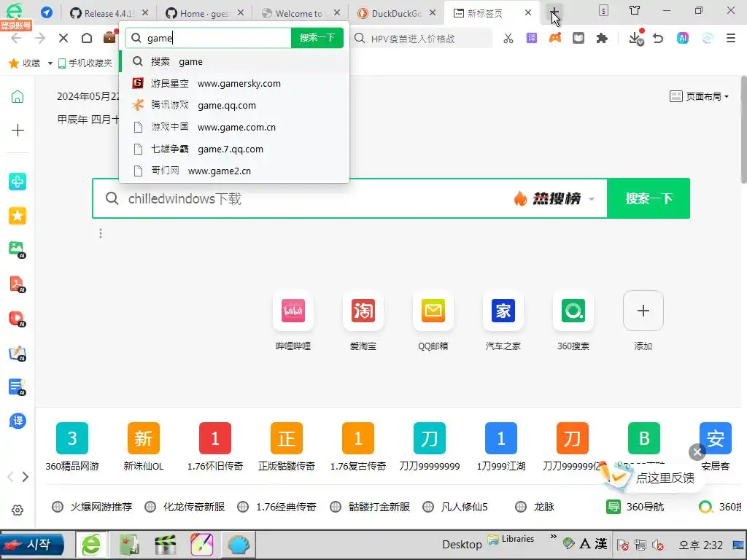Open the 시작 Start button
The height and width of the screenshot is (560, 747).
click(33, 544)
